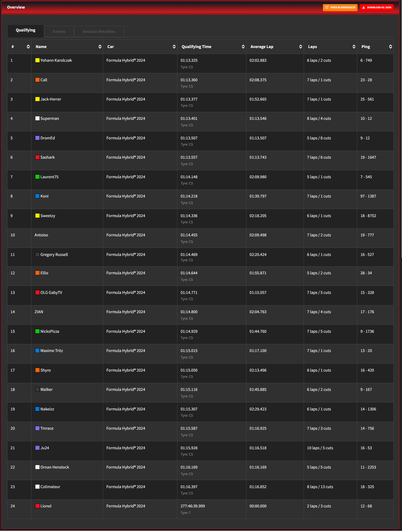This screenshot has height=532, width=402.
Task: Sort the Car column using arrows
Action: [x=174, y=47]
